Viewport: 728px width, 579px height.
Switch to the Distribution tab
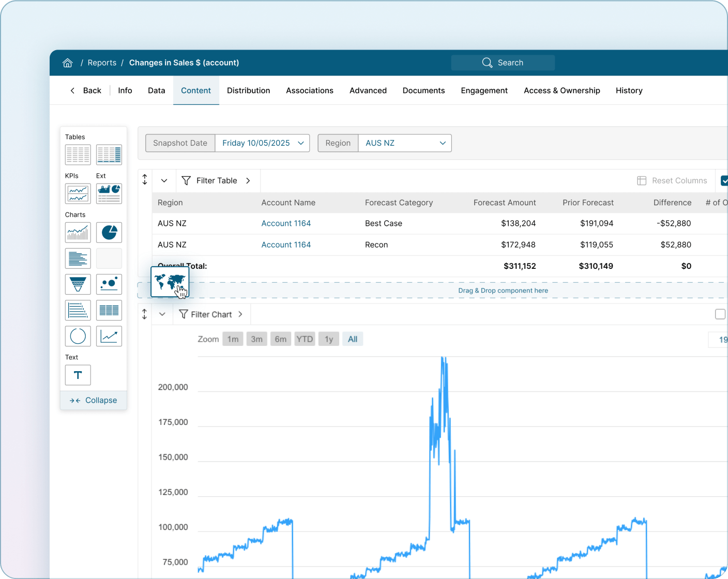coord(248,90)
